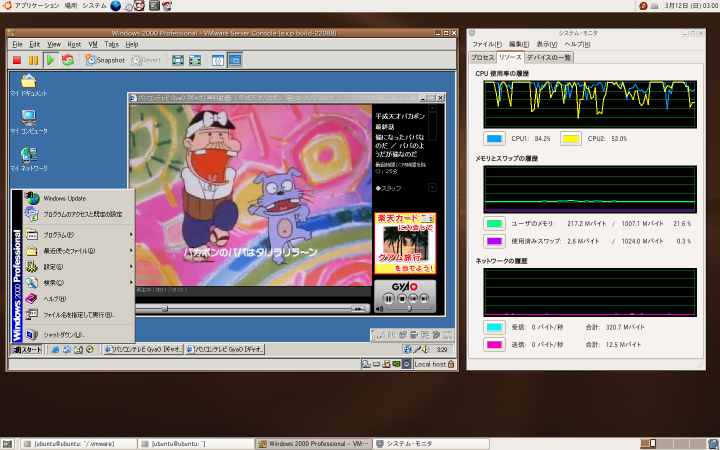
Task: Suspend the VM with the yellow pause icon
Action: (x=34, y=60)
